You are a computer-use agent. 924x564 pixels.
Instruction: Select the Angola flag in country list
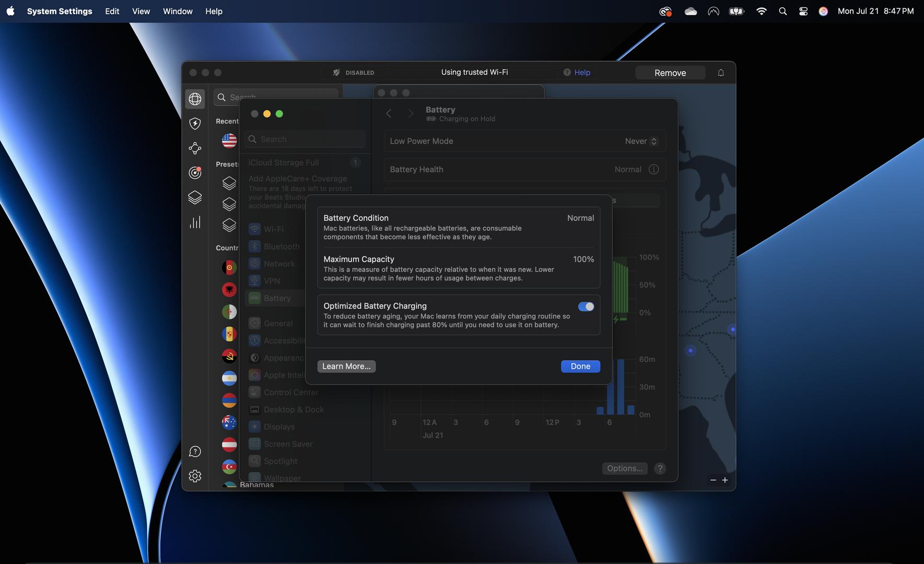pyautogui.click(x=229, y=356)
